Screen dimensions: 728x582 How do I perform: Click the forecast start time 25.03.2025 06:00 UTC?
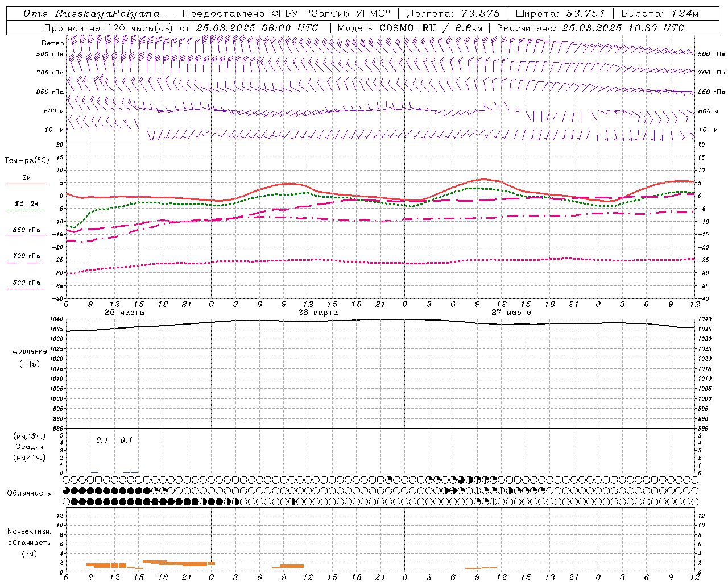click(x=257, y=28)
